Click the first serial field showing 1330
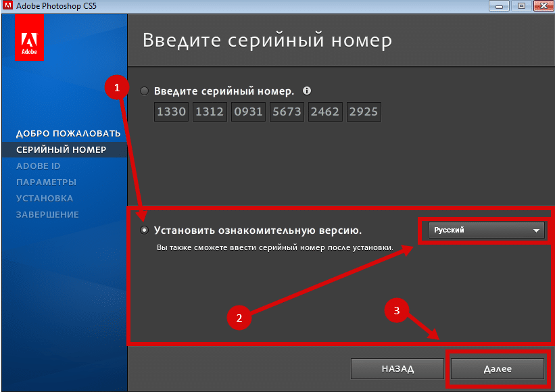This screenshot has width=555, height=392. [x=171, y=112]
